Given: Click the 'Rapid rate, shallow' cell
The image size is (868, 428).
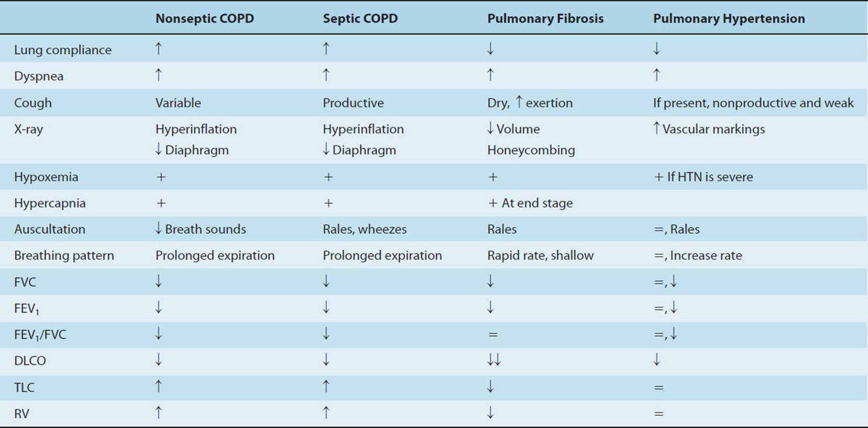Looking at the screenshot, I should pos(540,255).
